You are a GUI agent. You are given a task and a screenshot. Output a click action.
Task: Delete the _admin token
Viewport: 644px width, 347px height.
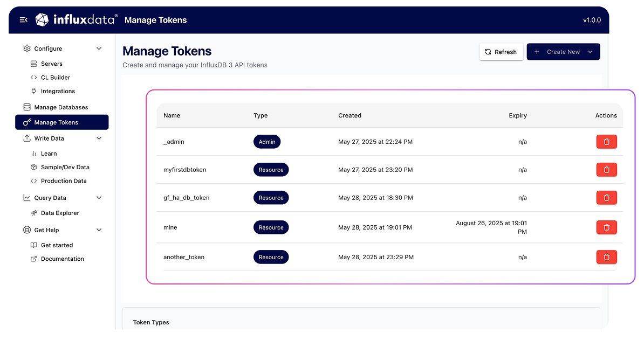pyautogui.click(x=607, y=142)
